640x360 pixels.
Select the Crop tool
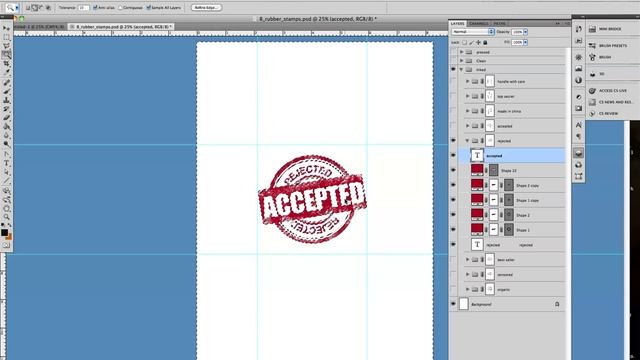(6, 63)
